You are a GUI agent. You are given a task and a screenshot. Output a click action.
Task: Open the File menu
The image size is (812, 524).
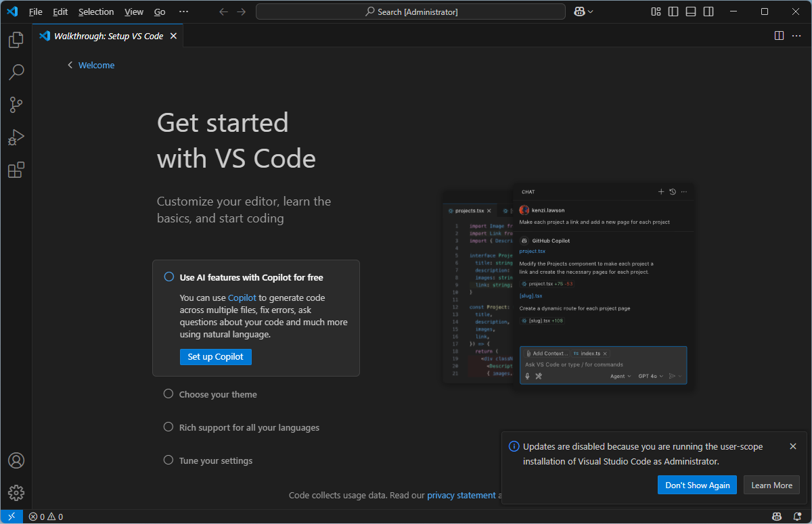click(x=36, y=11)
